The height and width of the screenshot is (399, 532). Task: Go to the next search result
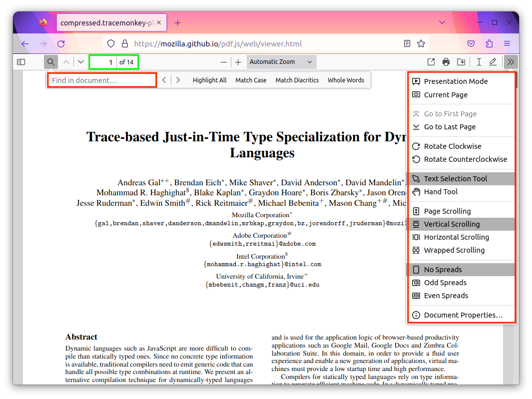tap(177, 79)
